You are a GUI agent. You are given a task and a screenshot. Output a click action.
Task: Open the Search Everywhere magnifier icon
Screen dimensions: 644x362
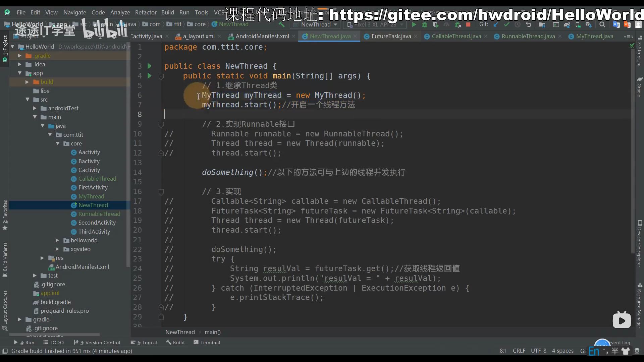click(602, 24)
